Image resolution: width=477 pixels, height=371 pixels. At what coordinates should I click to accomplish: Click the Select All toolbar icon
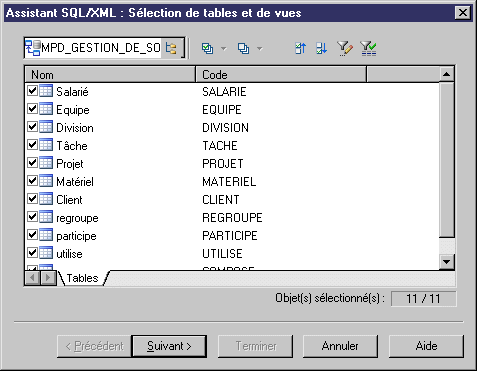(x=207, y=49)
